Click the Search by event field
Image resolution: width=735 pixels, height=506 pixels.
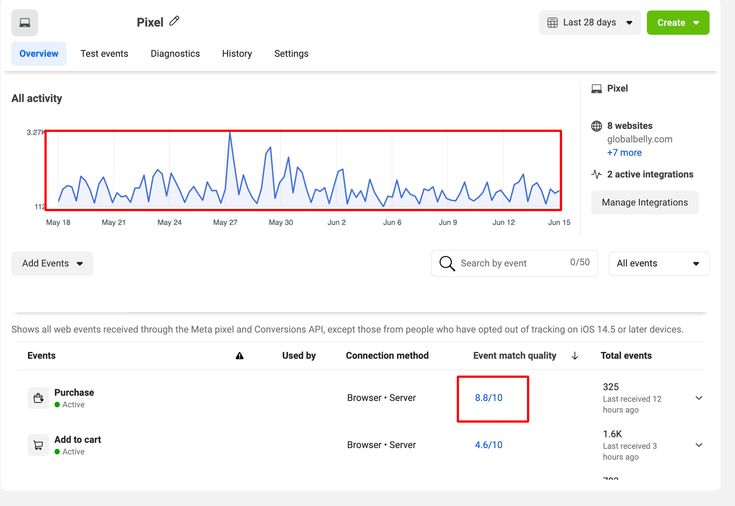coord(514,264)
